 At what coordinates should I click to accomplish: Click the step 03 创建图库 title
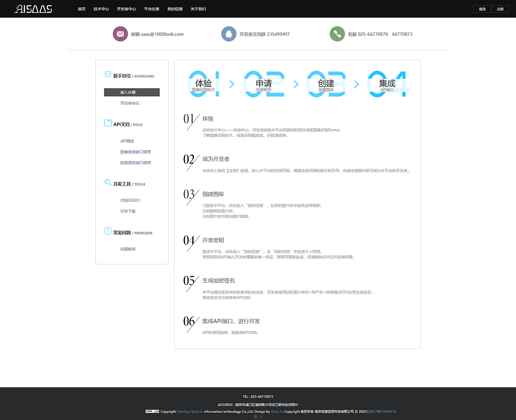(x=213, y=194)
